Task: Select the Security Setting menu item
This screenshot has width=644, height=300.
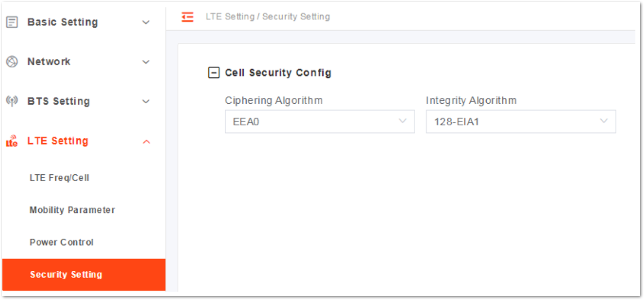Action: point(84,274)
